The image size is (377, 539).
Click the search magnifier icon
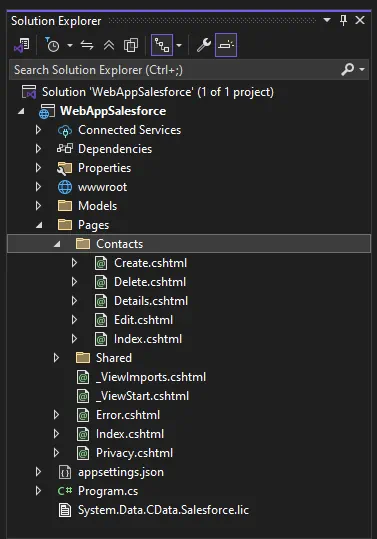click(x=347, y=69)
